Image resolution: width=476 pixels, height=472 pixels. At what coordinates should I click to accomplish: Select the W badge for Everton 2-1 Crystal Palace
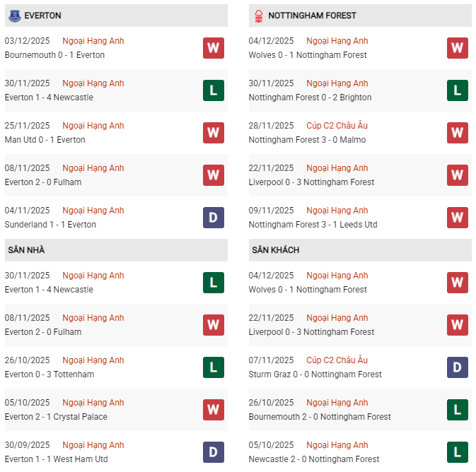coord(214,410)
